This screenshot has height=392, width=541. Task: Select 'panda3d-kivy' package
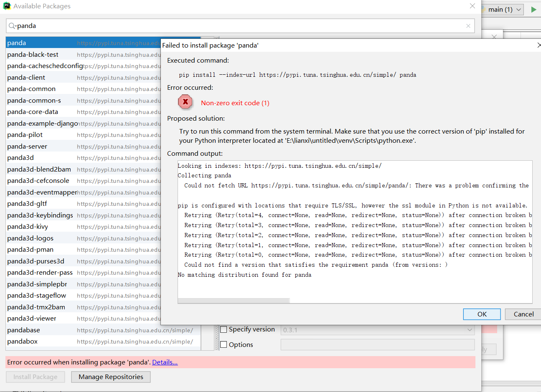click(x=83, y=227)
